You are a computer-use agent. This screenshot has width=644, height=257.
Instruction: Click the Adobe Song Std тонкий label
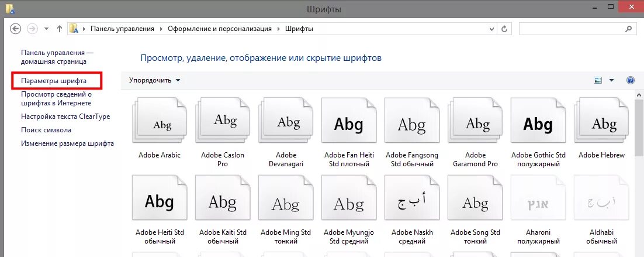point(475,237)
